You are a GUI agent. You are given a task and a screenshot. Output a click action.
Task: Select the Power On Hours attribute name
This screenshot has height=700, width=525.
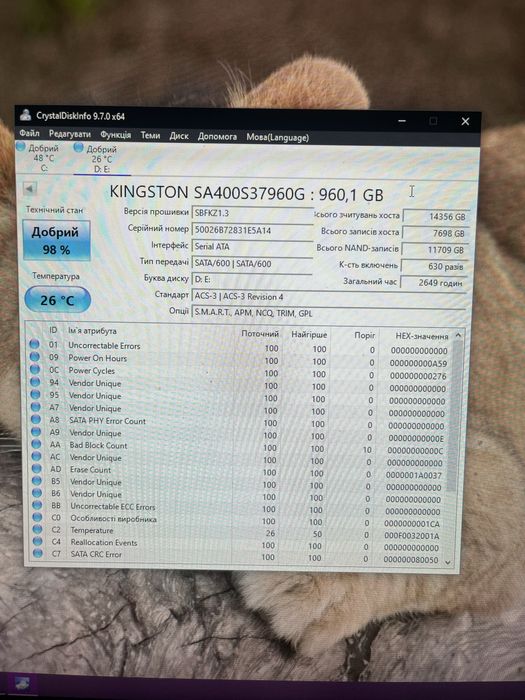pos(97,358)
